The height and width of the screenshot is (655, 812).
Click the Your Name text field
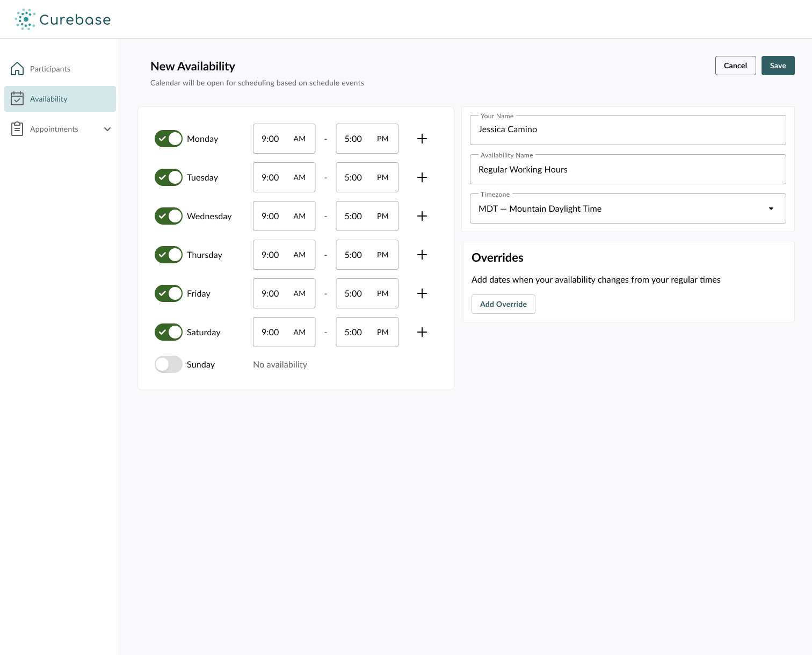tap(627, 130)
